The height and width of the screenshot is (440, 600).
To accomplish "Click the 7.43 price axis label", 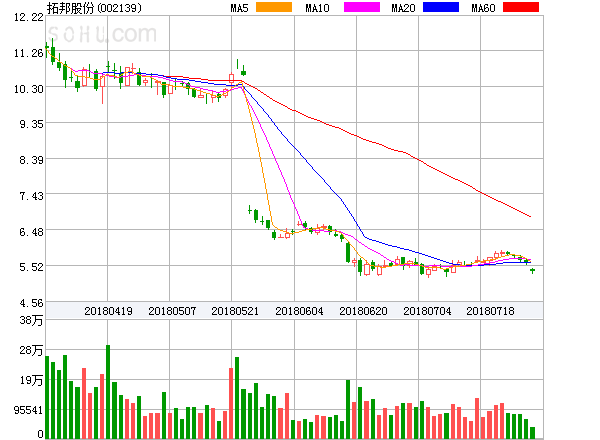I will pyautogui.click(x=31, y=196).
